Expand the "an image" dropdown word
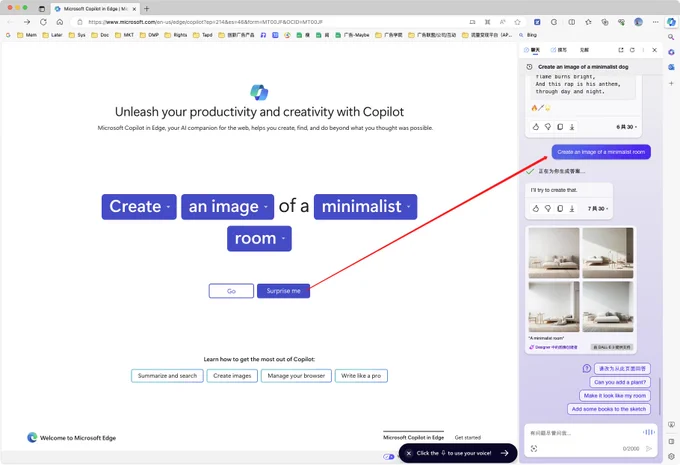Viewport: 680px width, 465px height. tap(227, 207)
